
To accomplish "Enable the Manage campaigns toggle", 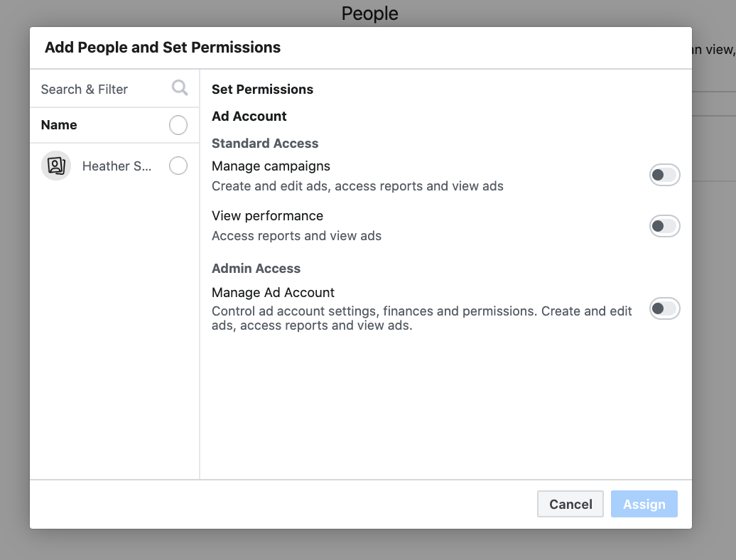I will (664, 175).
